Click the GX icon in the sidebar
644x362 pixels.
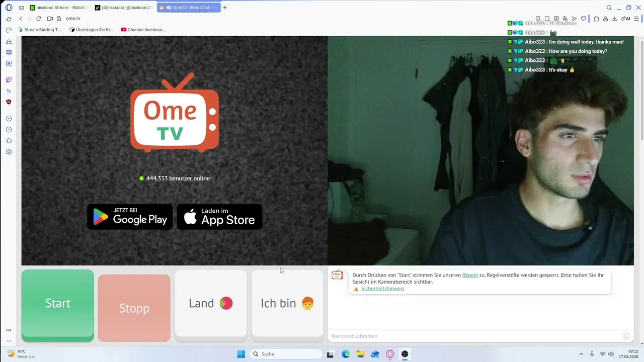pyautogui.click(x=9, y=330)
